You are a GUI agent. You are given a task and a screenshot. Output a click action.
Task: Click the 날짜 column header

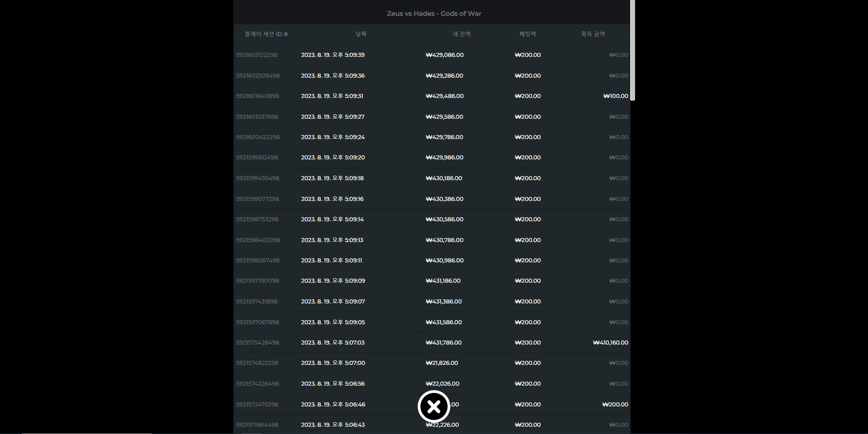tap(361, 34)
